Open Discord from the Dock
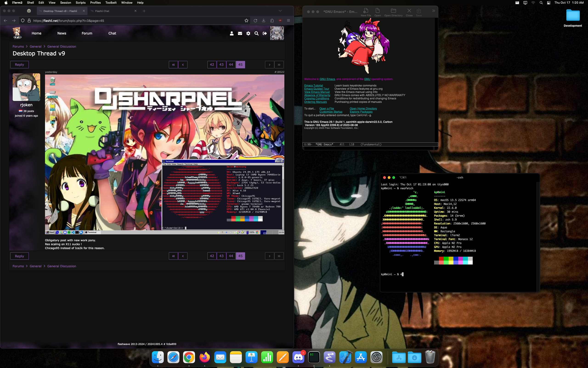This screenshot has width=588, height=368. pos(298,357)
